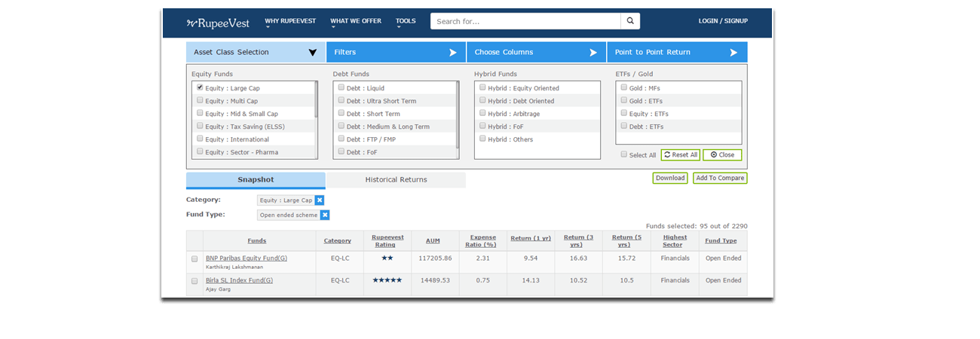This screenshot has height=339, width=980.
Task: Check Gold : MFs checkbox
Action: pos(624,87)
